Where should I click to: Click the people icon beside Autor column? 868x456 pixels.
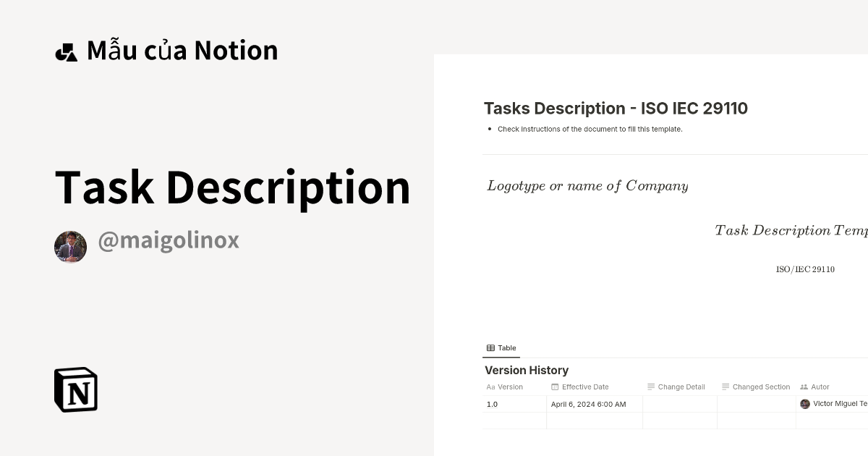tap(804, 387)
